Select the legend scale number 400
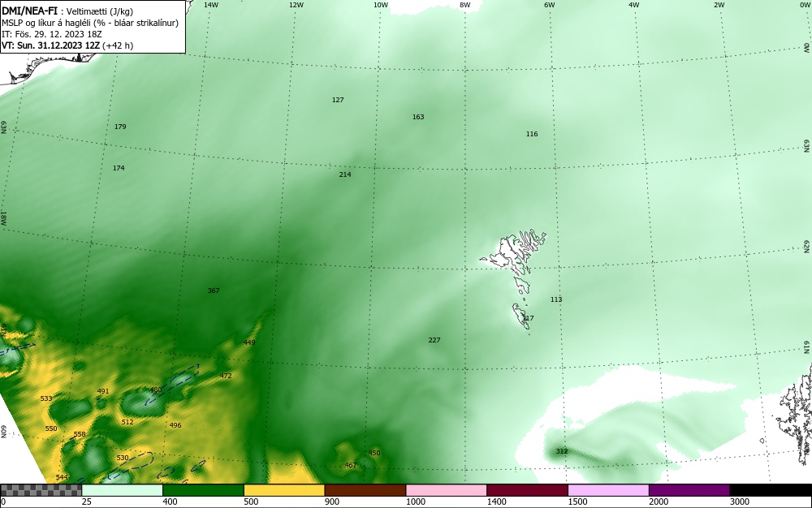The width and height of the screenshot is (812, 508). [170, 502]
